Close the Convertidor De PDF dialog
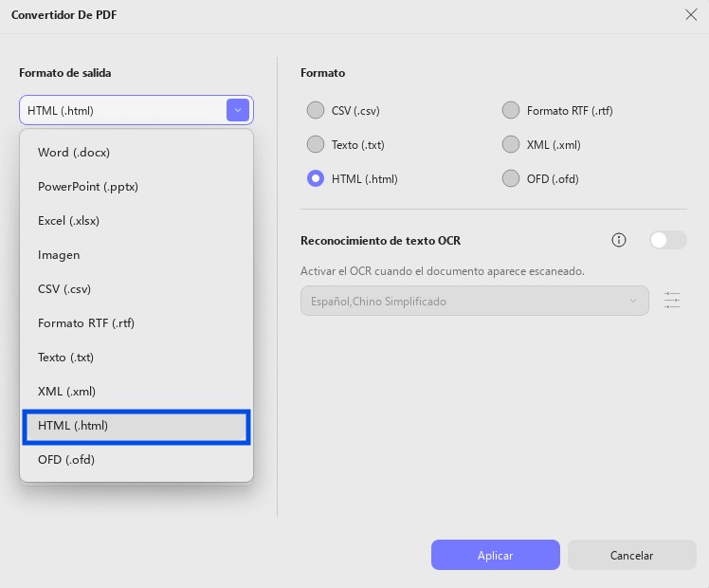Viewport: 709px width, 588px height. click(691, 14)
